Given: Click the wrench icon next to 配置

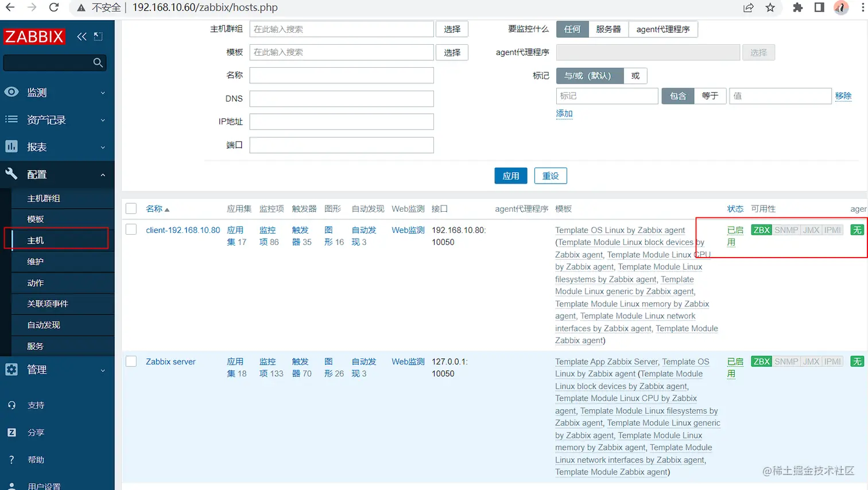Looking at the screenshot, I should tap(11, 174).
